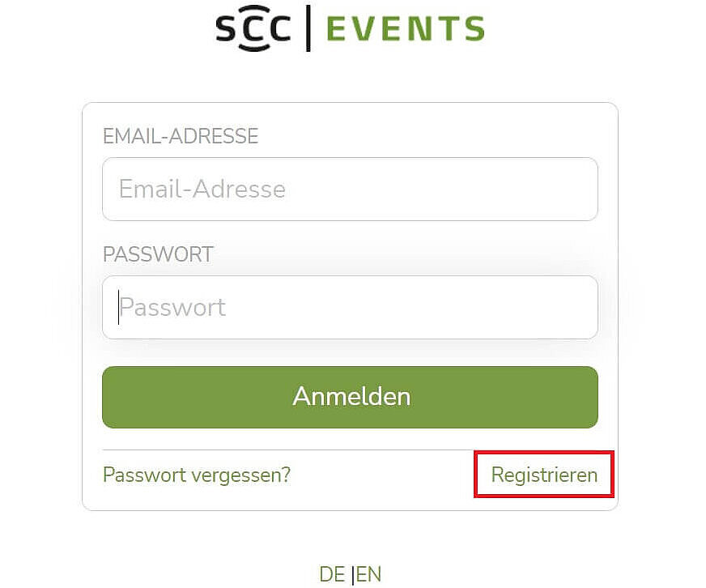The height and width of the screenshot is (588, 706).
Task: Switch the language to DE
Action: click(332, 574)
